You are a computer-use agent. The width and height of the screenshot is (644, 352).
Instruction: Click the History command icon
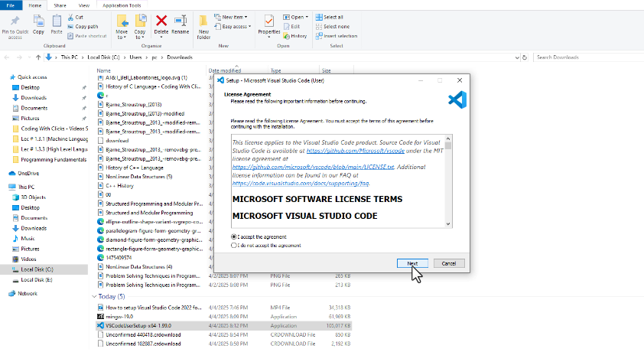pos(287,36)
